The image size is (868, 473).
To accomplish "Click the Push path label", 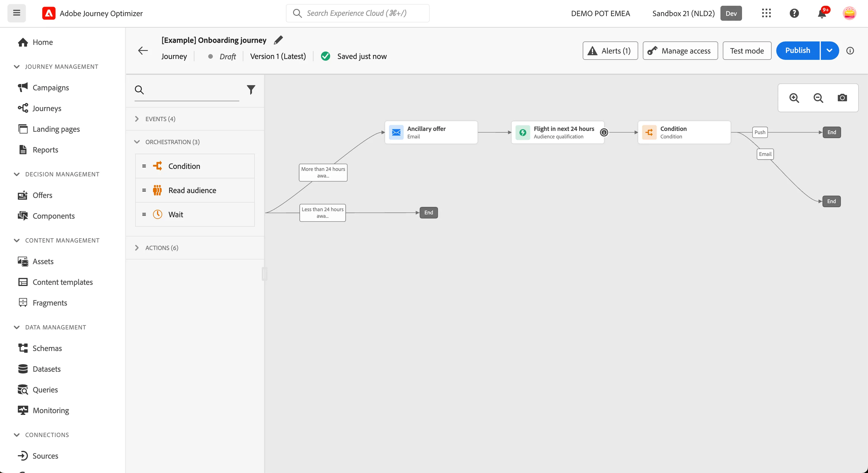I will click(760, 132).
